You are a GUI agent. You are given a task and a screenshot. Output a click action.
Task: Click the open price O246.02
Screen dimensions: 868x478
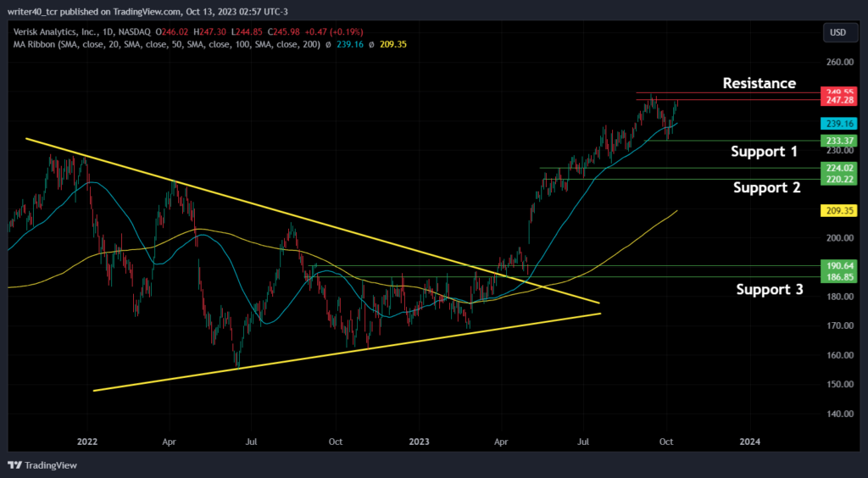173,32
